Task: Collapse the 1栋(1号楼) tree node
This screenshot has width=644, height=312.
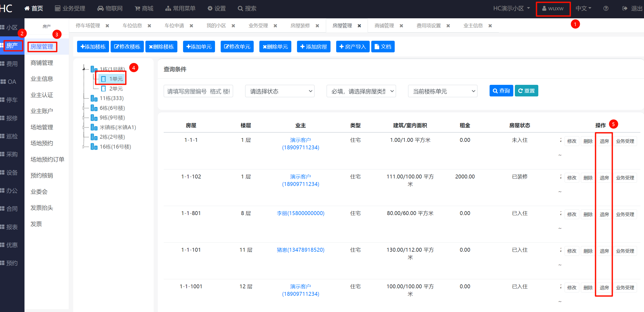Action: tap(84, 69)
